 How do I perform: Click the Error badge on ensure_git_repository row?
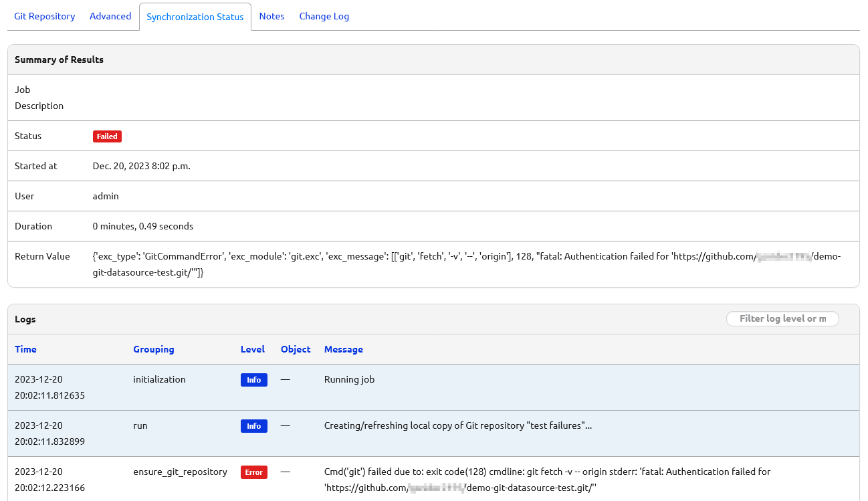click(253, 472)
